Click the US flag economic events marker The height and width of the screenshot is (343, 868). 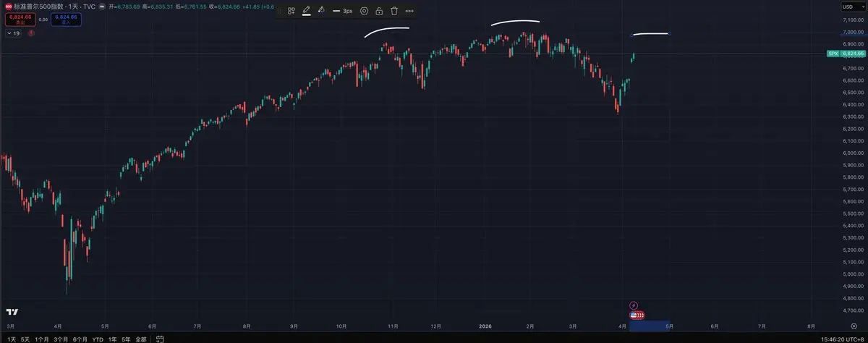635,315
